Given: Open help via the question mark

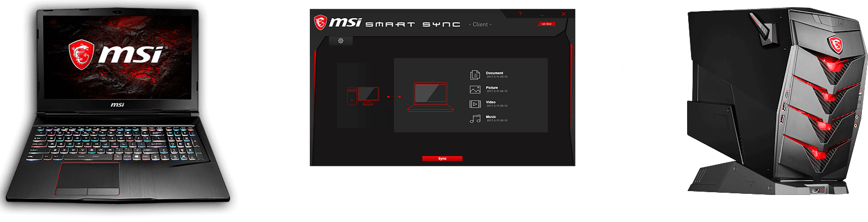Looking at the screenshot, I should click(520, 14).
